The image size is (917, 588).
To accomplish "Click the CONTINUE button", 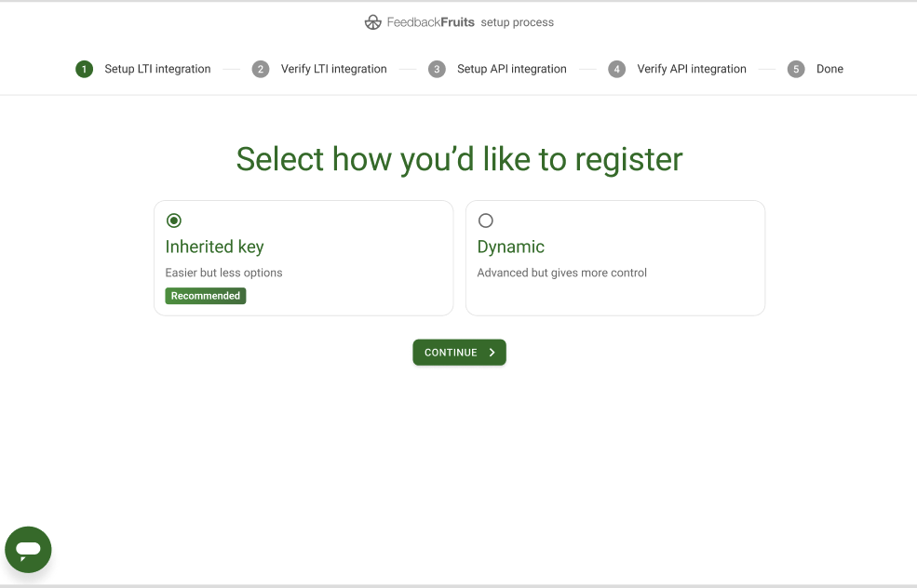I will pos(459,353).
